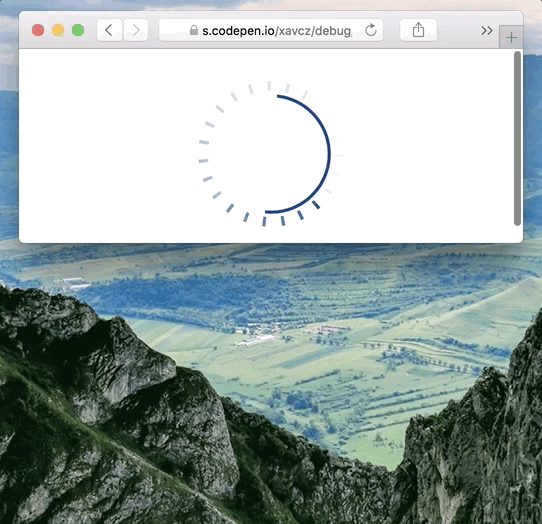Open a new tab with the plus button
This screenshot has height=524, width=542.
[x=511, y=37]
